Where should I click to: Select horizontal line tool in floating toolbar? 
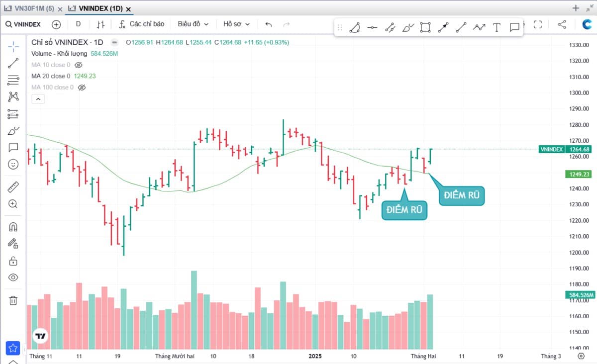point(372,27)
